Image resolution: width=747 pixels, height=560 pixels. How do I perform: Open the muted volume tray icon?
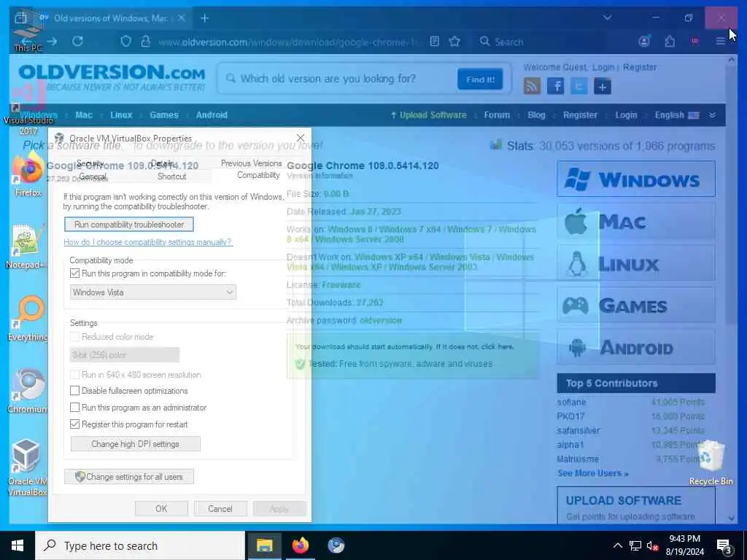tap(653, 545)
